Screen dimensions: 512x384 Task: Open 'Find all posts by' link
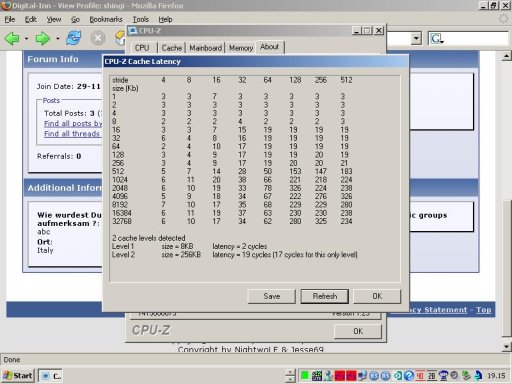(73, 124)
